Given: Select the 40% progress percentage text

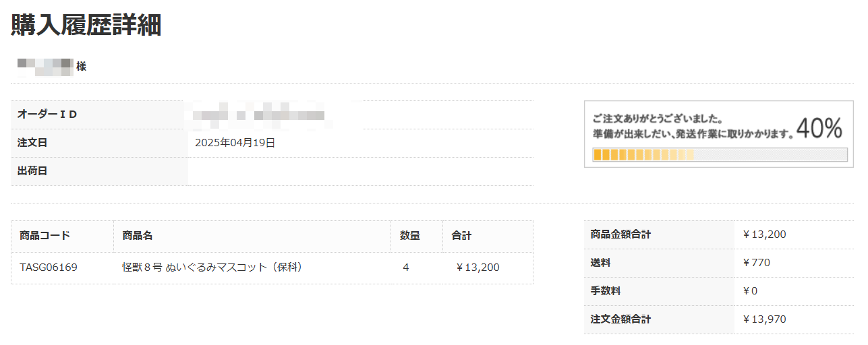Looking at the screenshot, I should pos(819,127).
